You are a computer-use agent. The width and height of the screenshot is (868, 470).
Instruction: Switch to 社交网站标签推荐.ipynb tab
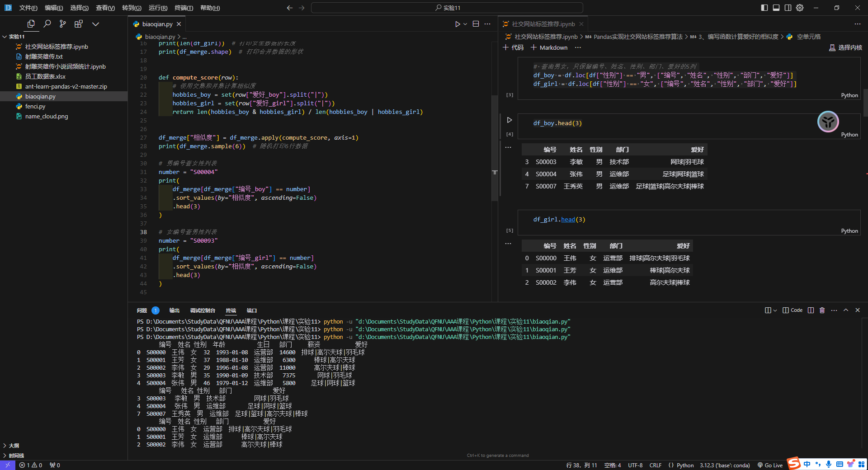pyautogui.click(x=543, y=24)
